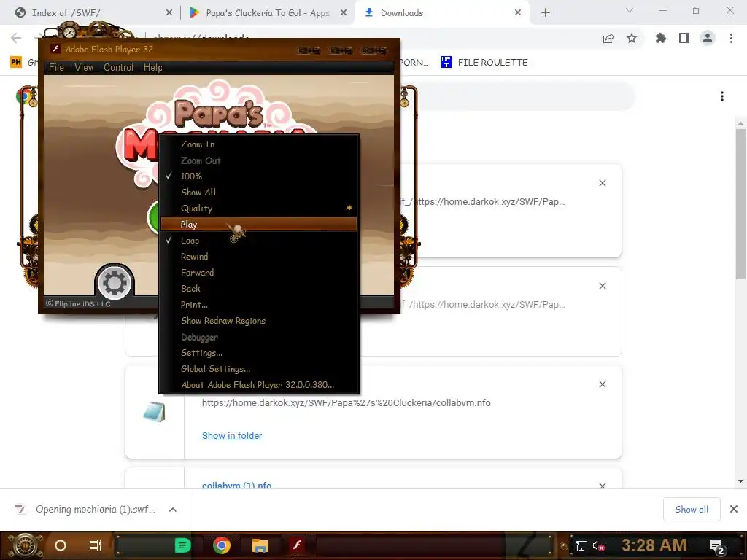747x560 pixels.
Task: Open the Flash Player File menu
Action: pos(56,68)
